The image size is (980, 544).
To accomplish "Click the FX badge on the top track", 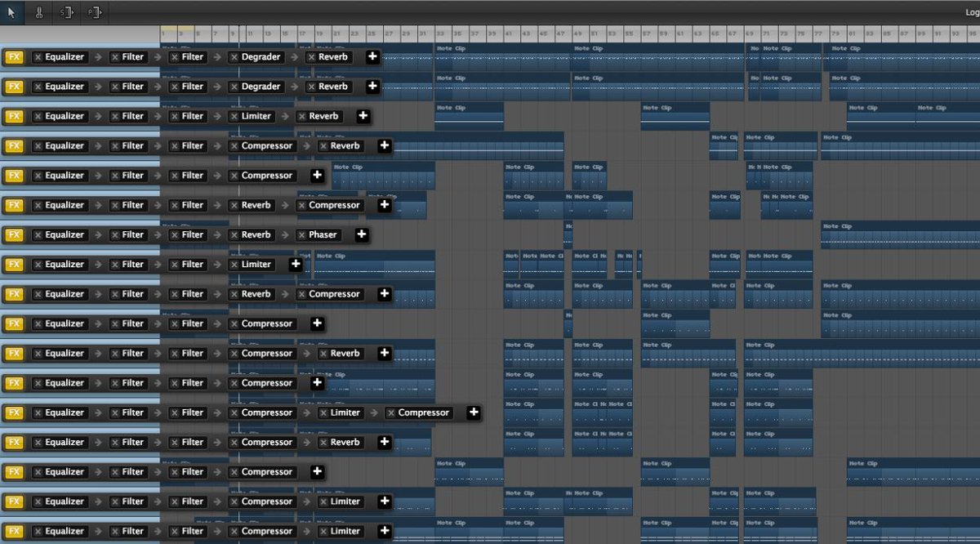I will coord(14,56).
